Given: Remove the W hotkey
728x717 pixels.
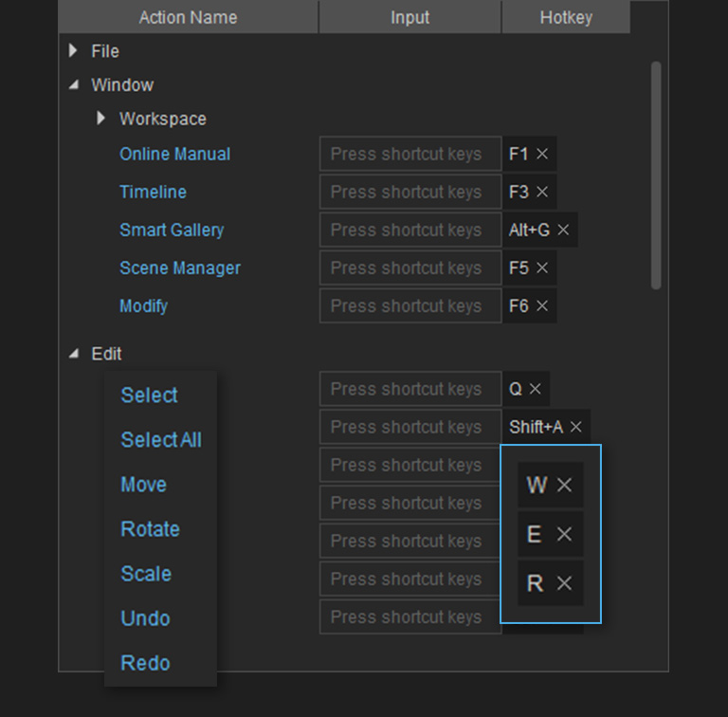Looking at the screenshot, I should click(x=564, y=485).
